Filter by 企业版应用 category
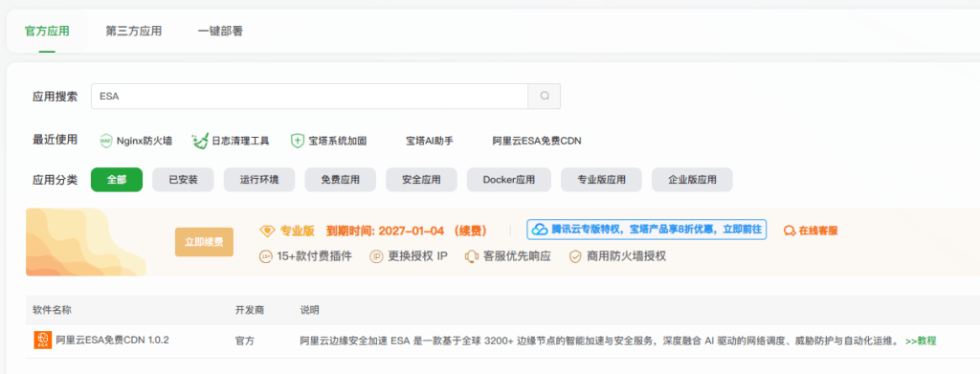 coord(692,180)
